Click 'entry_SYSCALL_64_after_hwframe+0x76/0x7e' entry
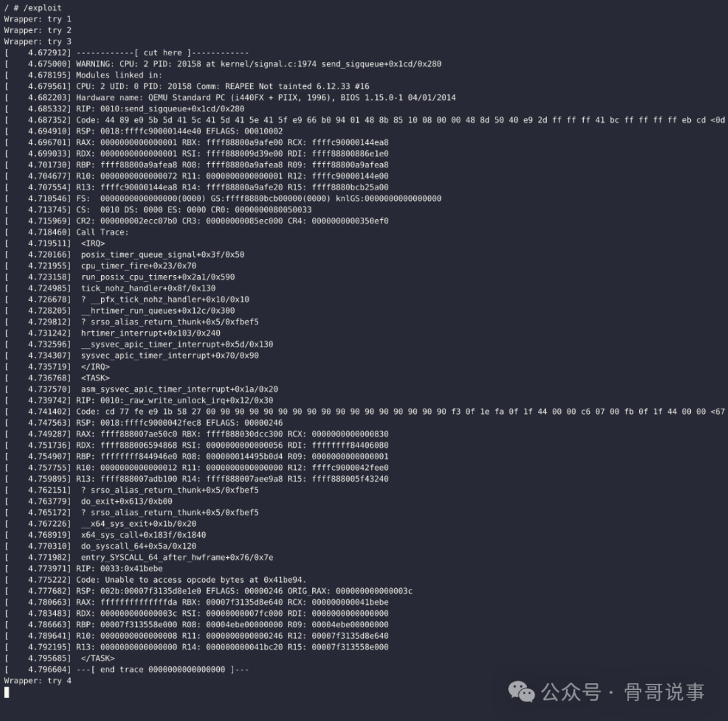The width and height of the screenshot is (728, 721). coord(177,558)
